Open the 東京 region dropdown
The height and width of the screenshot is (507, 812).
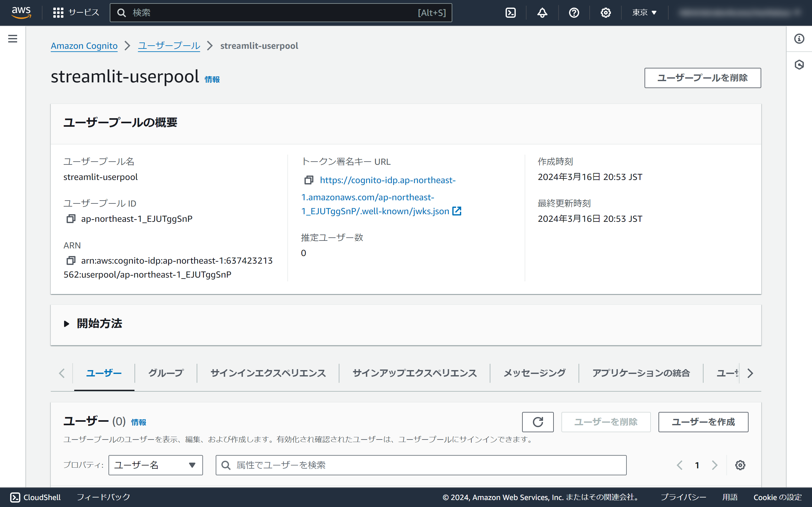[x=644, y=13]
